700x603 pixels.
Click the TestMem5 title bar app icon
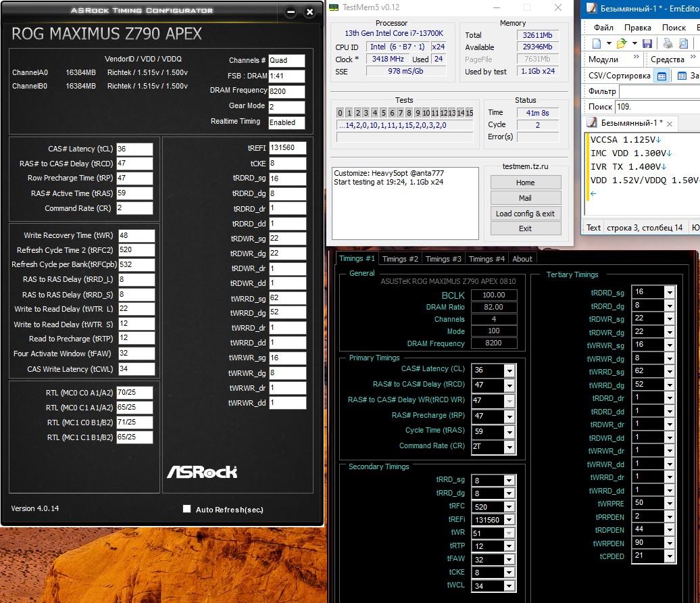pos(334,7)
